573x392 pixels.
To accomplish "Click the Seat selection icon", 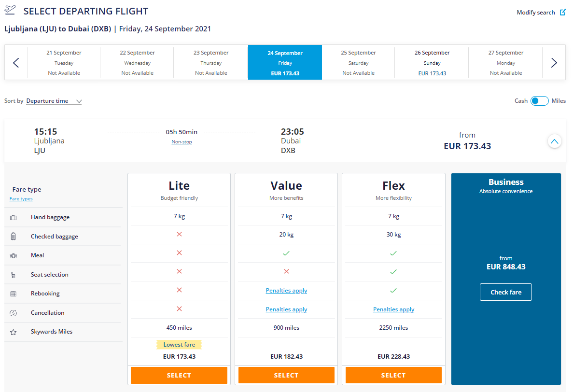I will click(13, 275).
